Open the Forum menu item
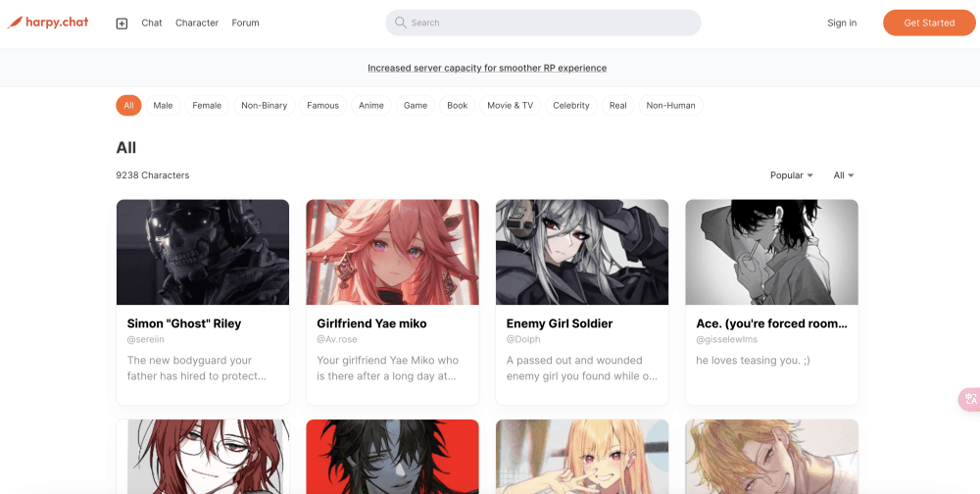The height and width of the screenshot is (494, 980). pyautogui.click(x=245, y=23)
